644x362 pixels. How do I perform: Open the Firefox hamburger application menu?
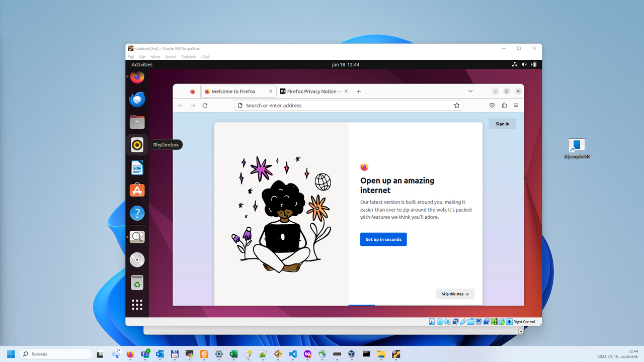tap(516, 106)
